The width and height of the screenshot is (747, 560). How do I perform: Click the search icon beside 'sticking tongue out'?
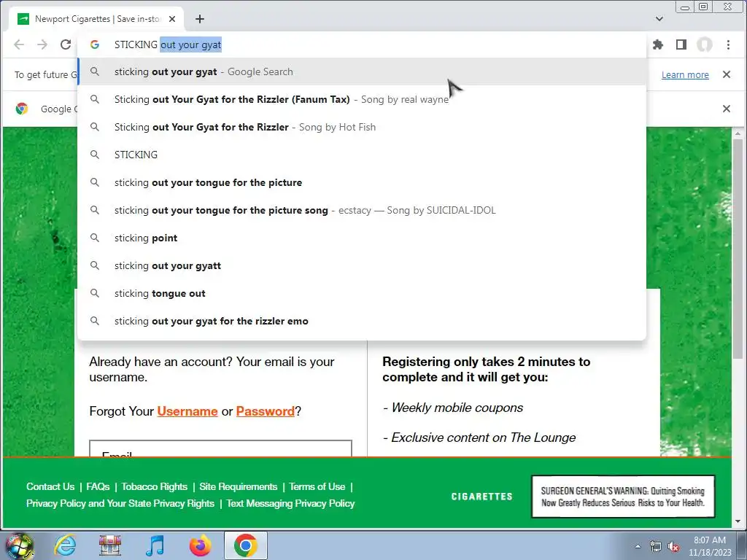pyautogui.click(x=95, y=293)
